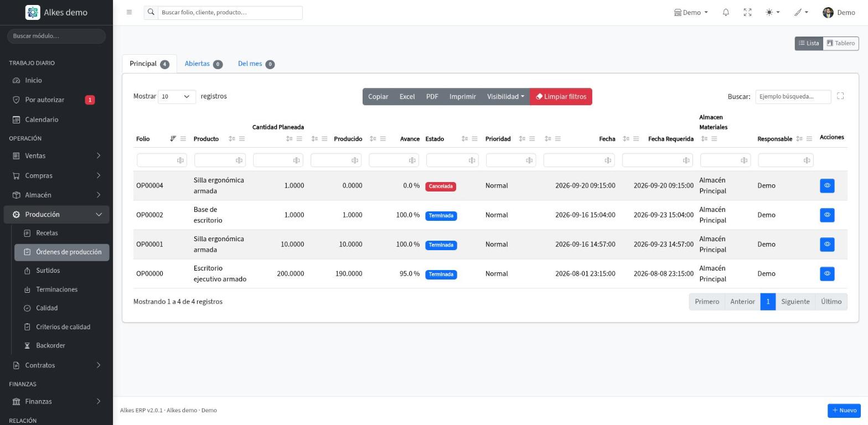Image resolution: width=868 pixels, height=425 pixels.
Task: View order OP00001 with the eye button
Action: pos(827,245)
